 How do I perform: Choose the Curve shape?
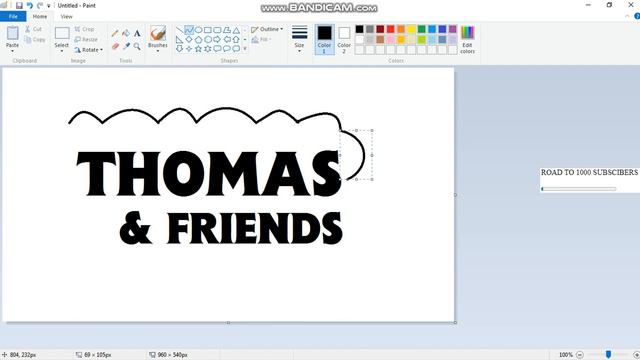pos(189,30)
